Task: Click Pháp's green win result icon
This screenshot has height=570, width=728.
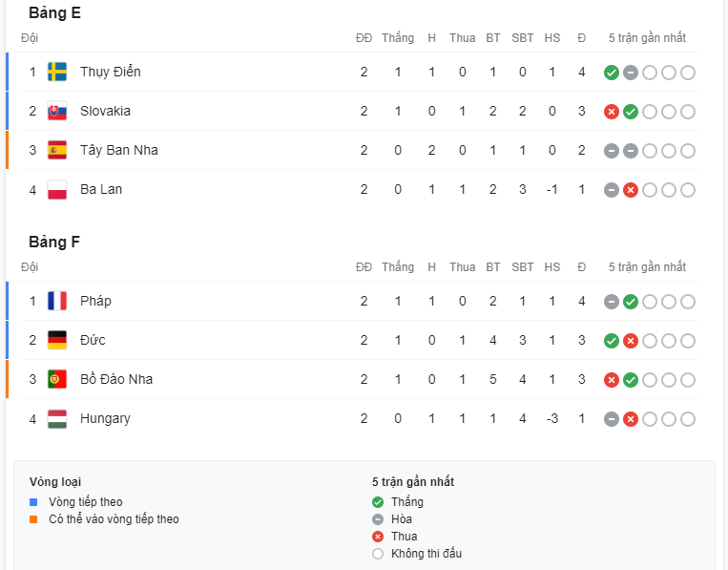Action: [x=631, y=302]
